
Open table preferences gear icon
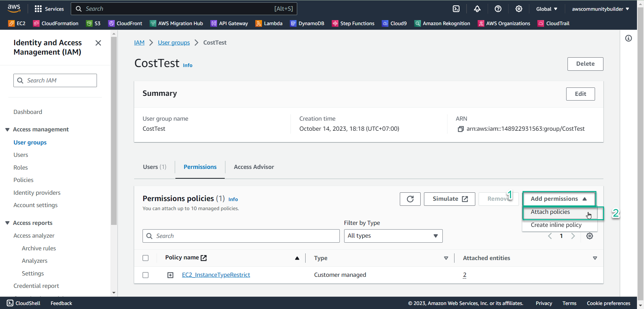coord(590,236)
